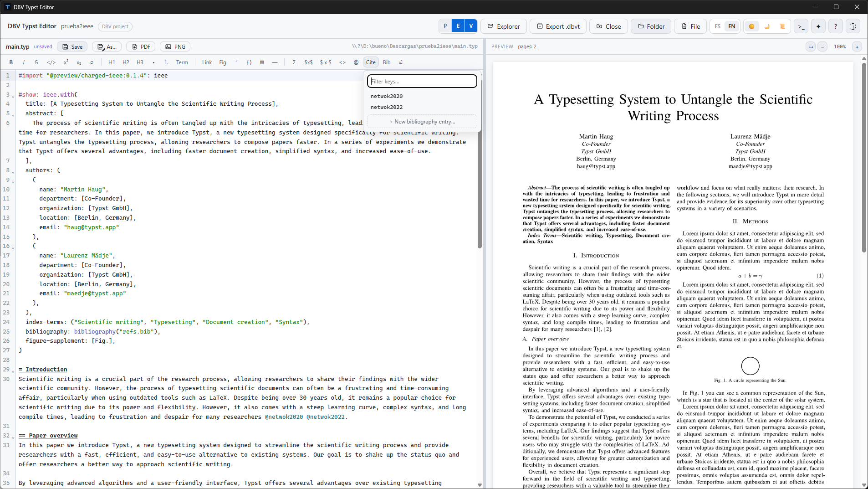Collapse the fold arrow at line 32
868x489 pixels.
pyautogui.click(x=13, y=437)
